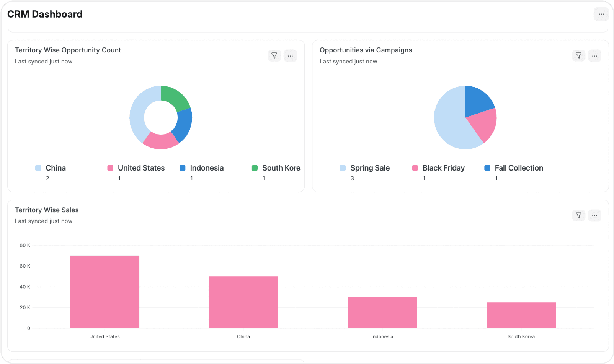Open the filter icon on Territory Wise Sales
The image size is (614, 364).
point(578,215)
